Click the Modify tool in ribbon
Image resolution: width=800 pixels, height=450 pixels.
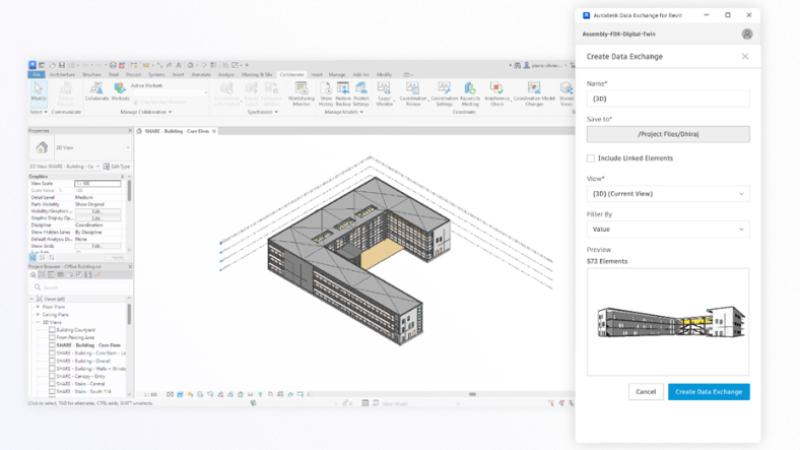[x=38, y=93]
